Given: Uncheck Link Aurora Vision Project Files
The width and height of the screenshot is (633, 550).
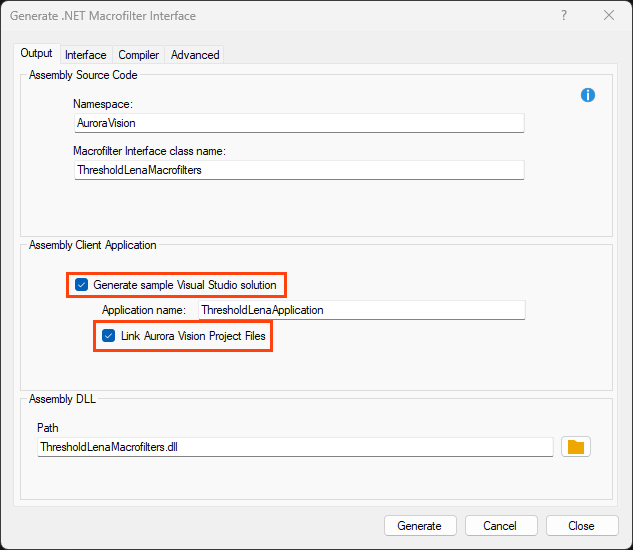Looking at the screenshot, I should point(109,336).
